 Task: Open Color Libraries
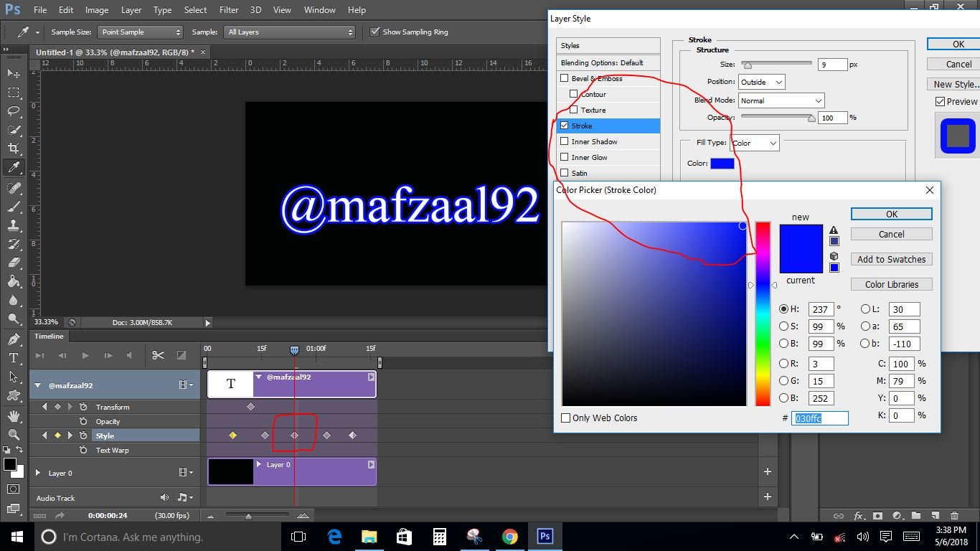[x=892, y=284]
